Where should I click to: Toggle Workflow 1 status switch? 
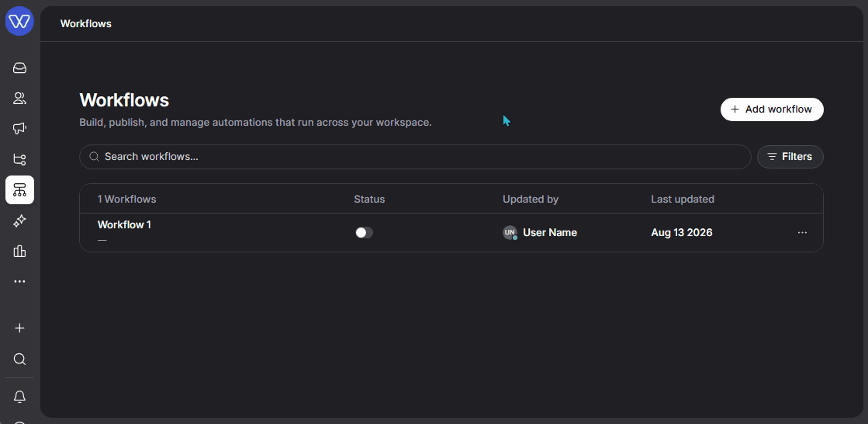(365, 233)
